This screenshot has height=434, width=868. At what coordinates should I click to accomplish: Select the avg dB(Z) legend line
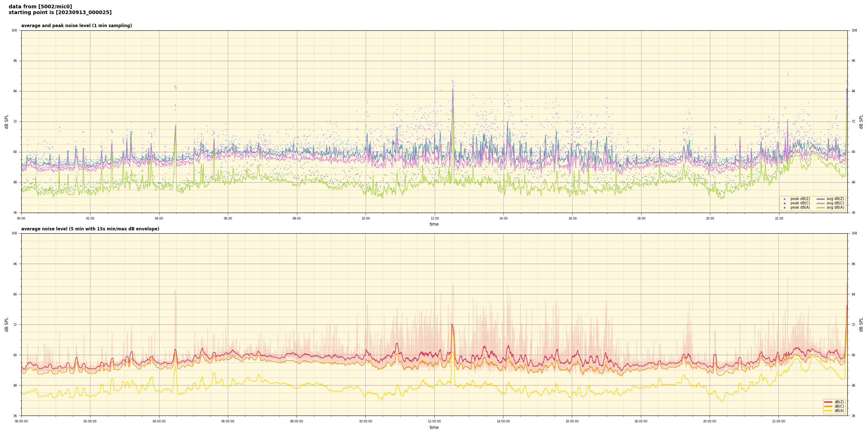pos(821,199)
